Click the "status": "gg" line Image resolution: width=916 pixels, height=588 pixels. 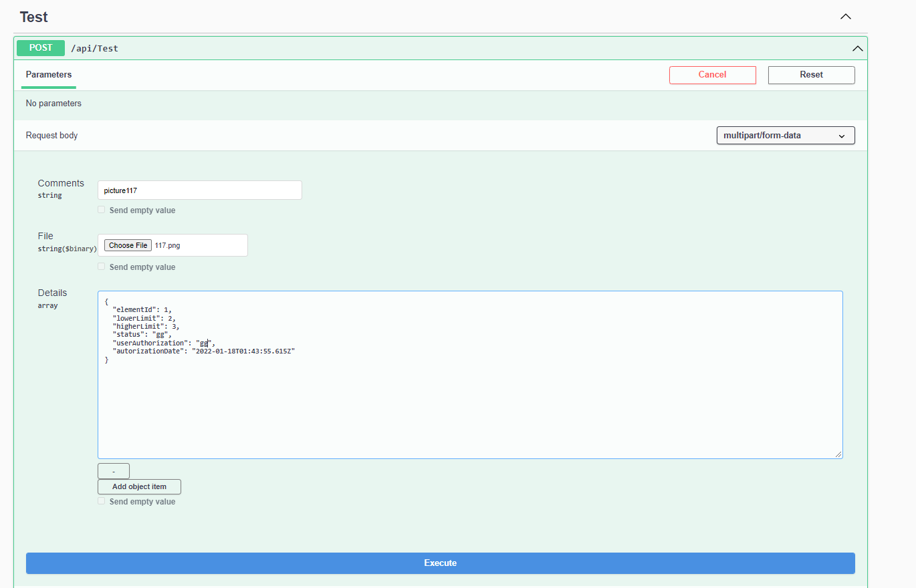pos(142,335)
